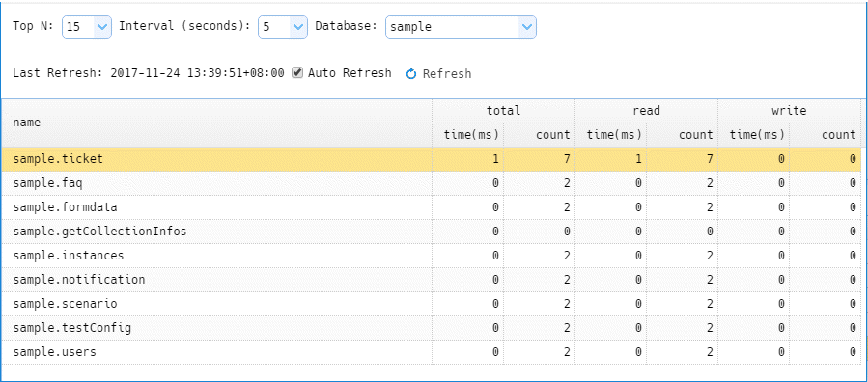Click time(ms) header under read

(x=610, y=134)
